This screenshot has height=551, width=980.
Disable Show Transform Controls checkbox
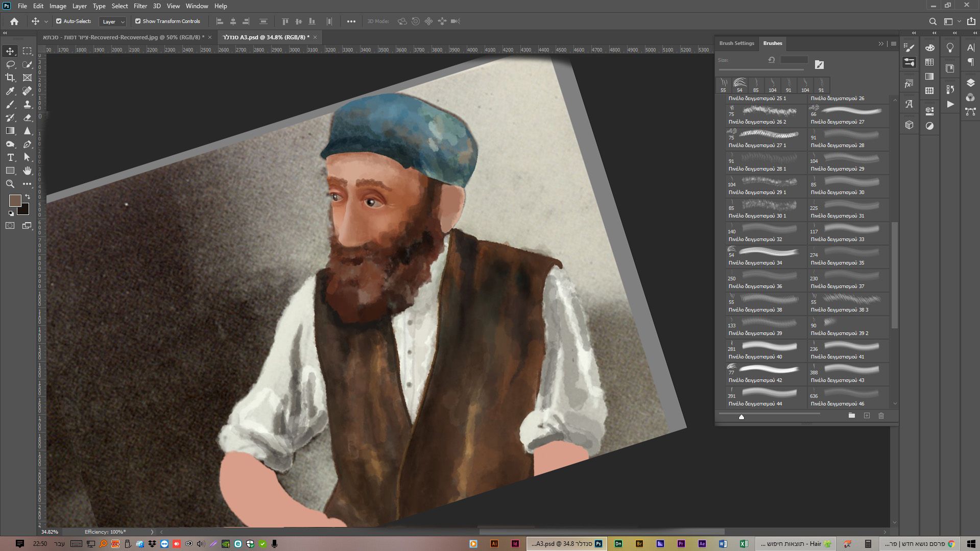pos(138,21)
